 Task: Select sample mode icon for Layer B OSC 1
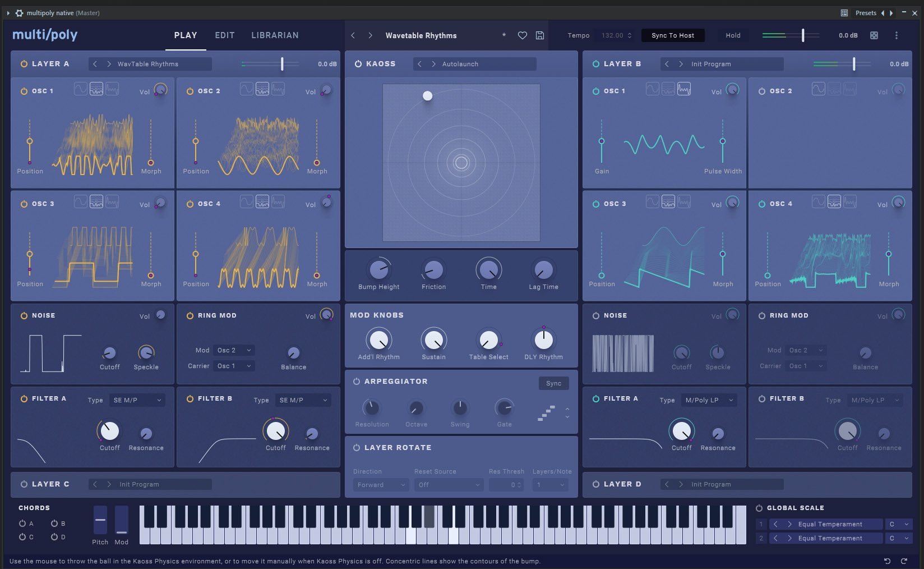(x=684, y=89)
